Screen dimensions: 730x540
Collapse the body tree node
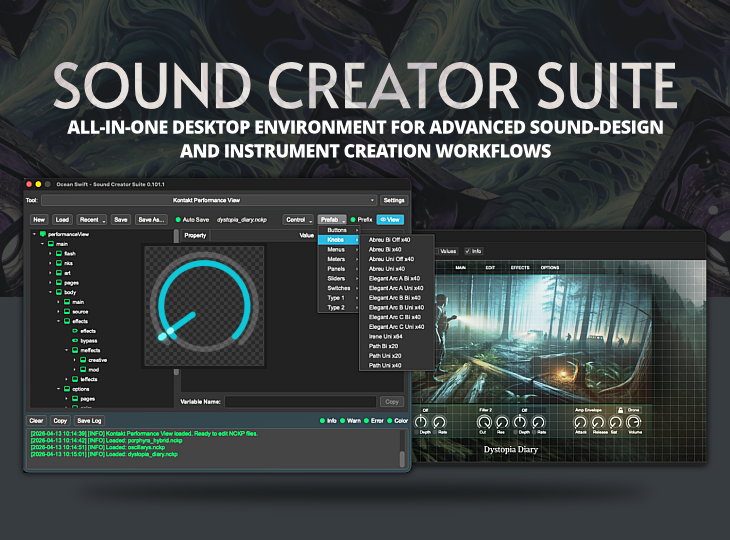[x=50, y=292]
